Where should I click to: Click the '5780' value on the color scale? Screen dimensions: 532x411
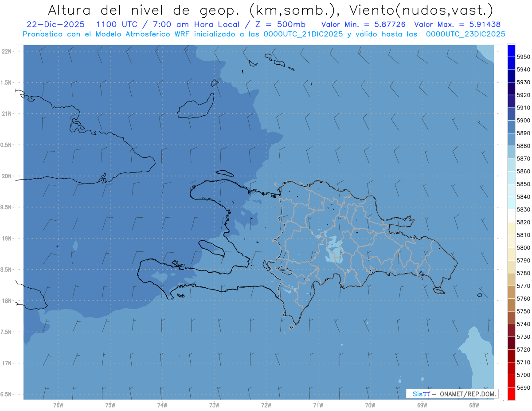523,273
